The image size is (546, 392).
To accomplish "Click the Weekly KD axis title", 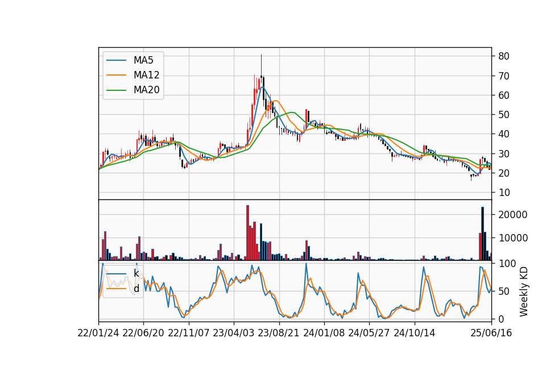I will [x=523, y=291].
